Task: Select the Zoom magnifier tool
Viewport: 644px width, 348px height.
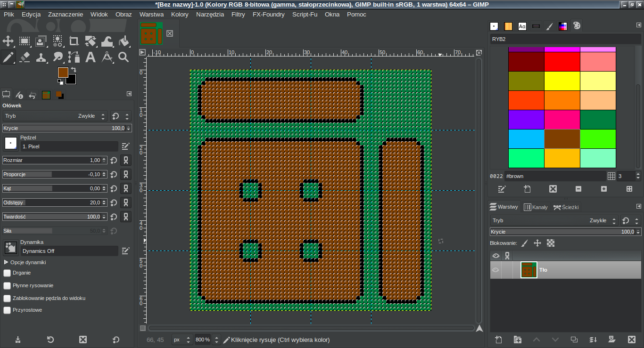Action: tap(124, 57)
